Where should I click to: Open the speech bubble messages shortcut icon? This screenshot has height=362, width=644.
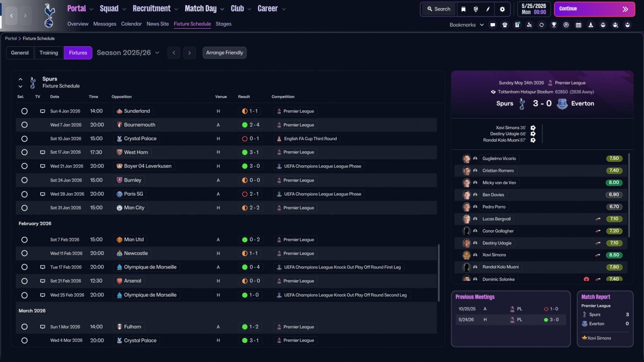[x=493, y=25]
